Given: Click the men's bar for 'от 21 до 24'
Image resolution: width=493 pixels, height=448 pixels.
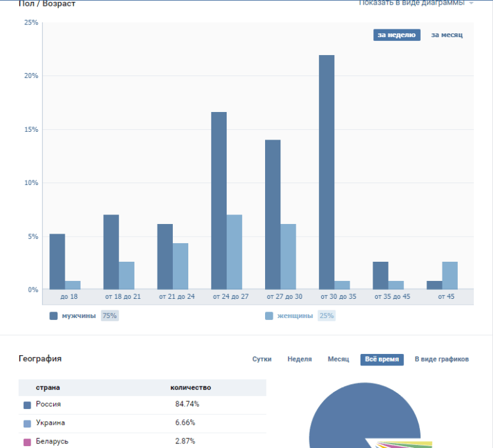Looking at the screenshot, I should click(x=165, y=257).
